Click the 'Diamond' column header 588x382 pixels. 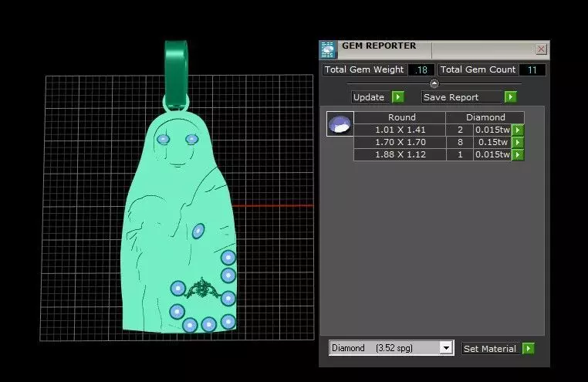(x=485, y=117)
